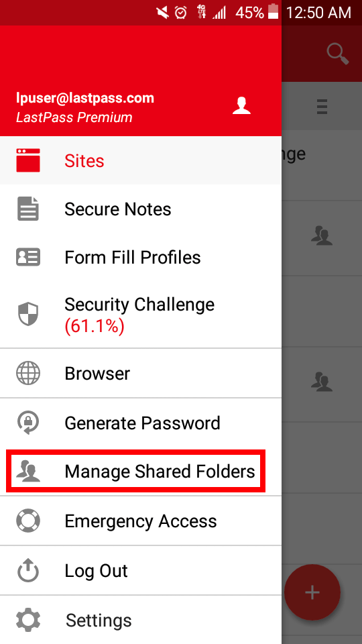Tap the Manage Shared Folders people icon

click(x=28, y=471)
